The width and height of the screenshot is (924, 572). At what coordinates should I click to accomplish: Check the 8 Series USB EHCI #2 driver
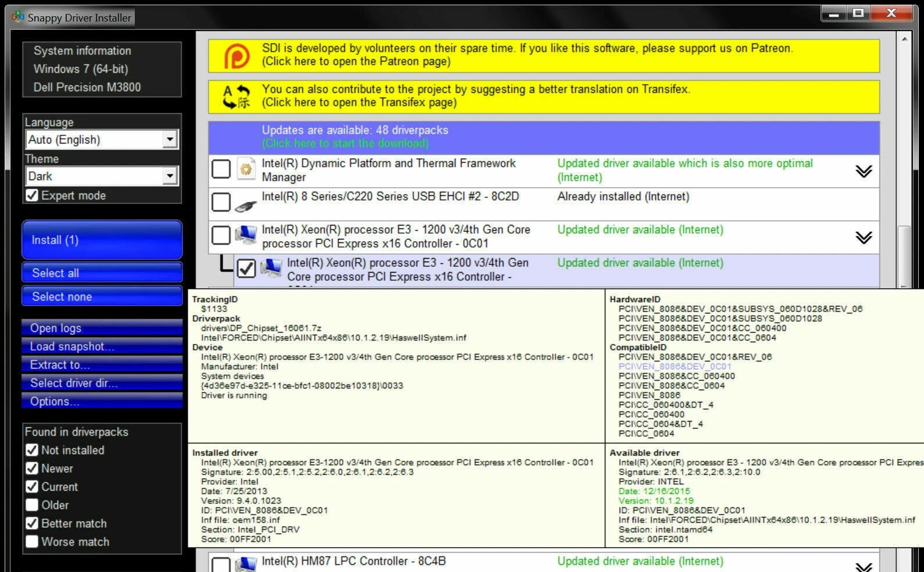(x=221, y=202)
